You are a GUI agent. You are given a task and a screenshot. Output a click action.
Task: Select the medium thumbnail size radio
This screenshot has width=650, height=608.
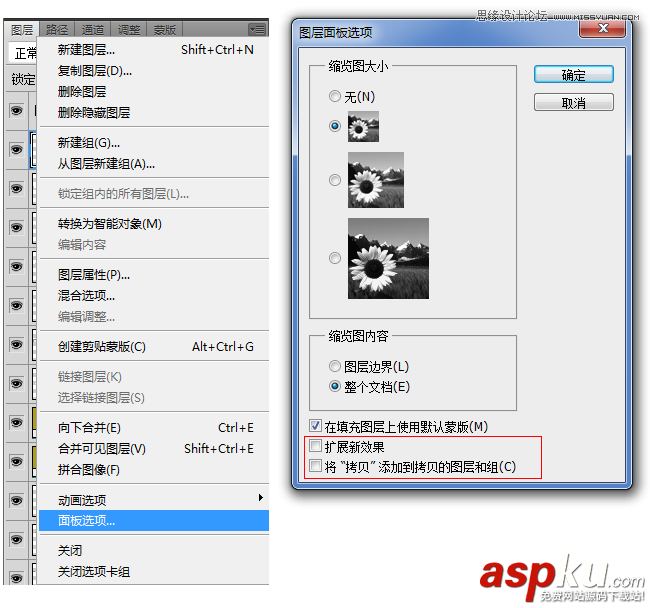coord(335,180)
